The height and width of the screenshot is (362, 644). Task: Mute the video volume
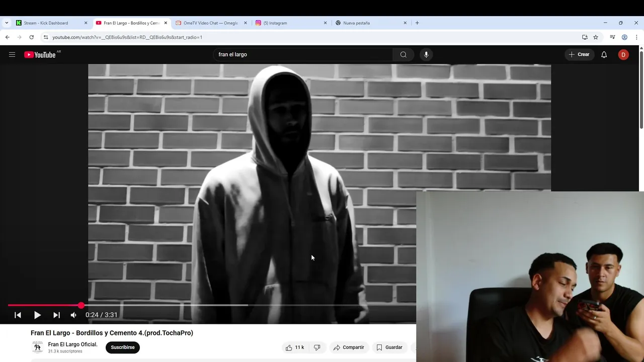point(73,315)
